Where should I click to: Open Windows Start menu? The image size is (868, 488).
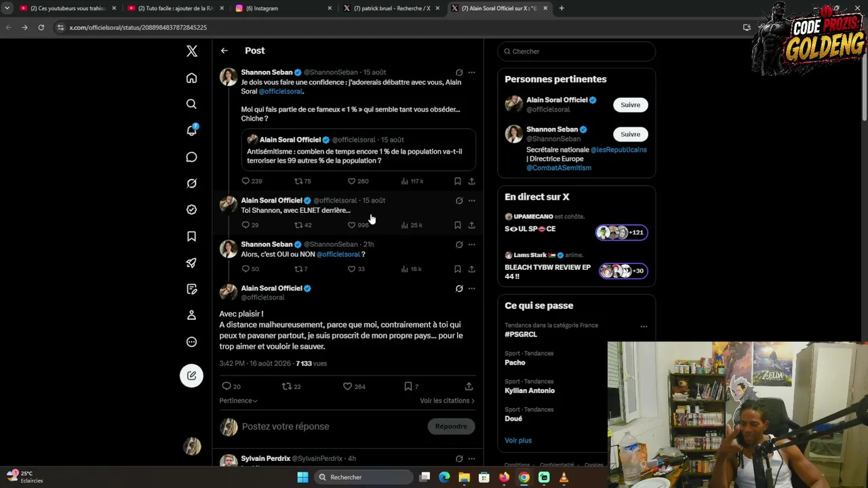point(302,477)
